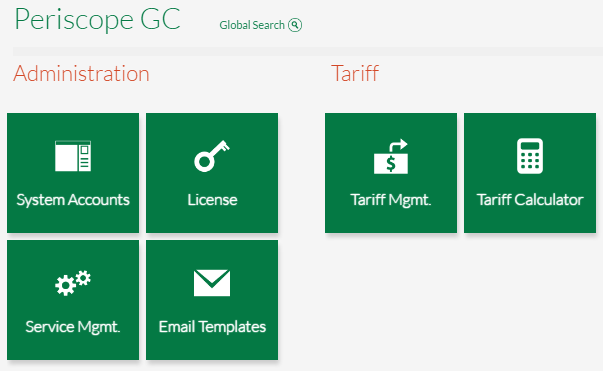Click the dollar sign box in Tariff Mgmt.
Image resolution: width=603 pixels, height=371 pixels.
click(x=391, y=164)
